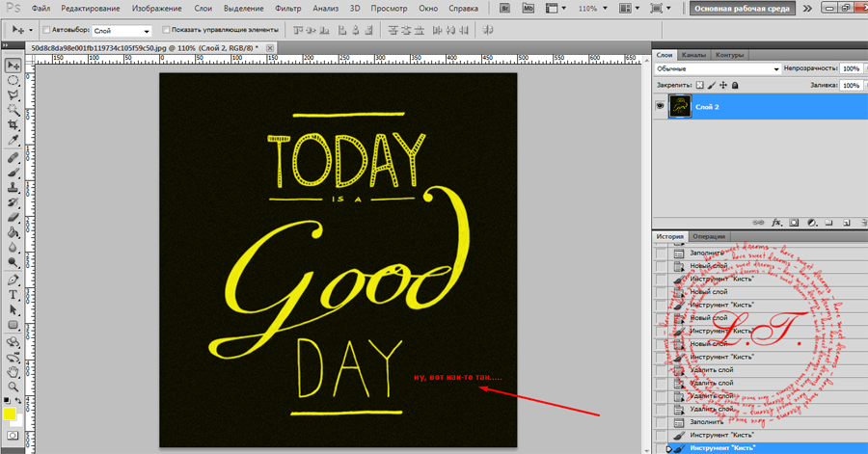Create new adjustment layer icon
This screenshot has height=454, width=868.
811,223
